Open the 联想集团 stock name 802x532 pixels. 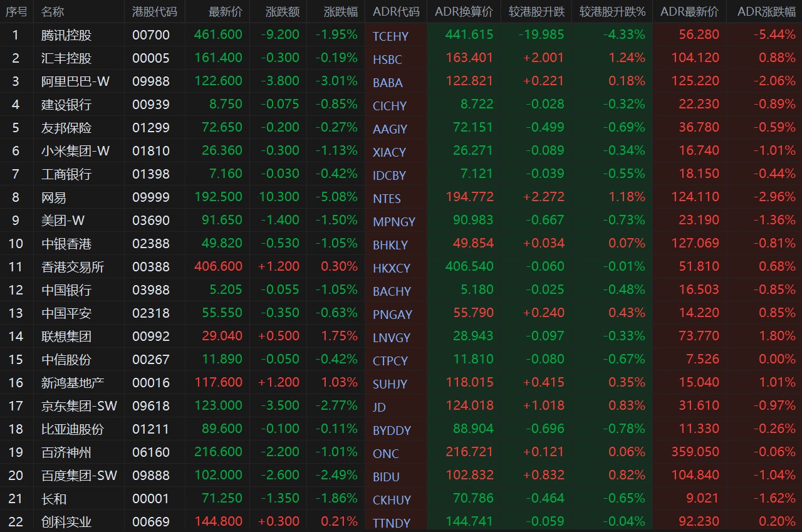pyautogui.click(x=66, y=336)
